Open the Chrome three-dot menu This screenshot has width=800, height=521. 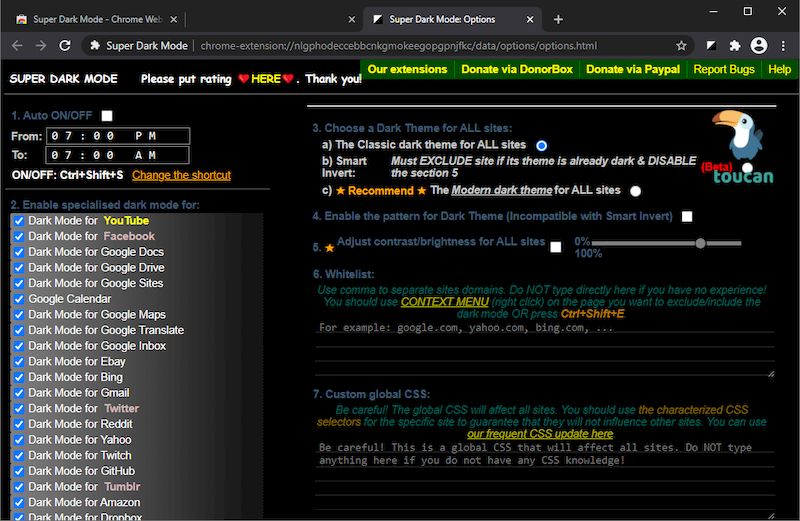(783, 46)
